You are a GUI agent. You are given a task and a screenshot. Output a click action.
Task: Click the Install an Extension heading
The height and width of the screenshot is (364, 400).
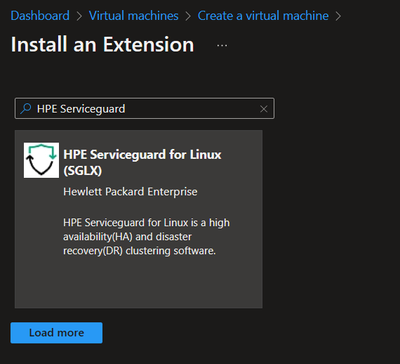tap(102, 45)
